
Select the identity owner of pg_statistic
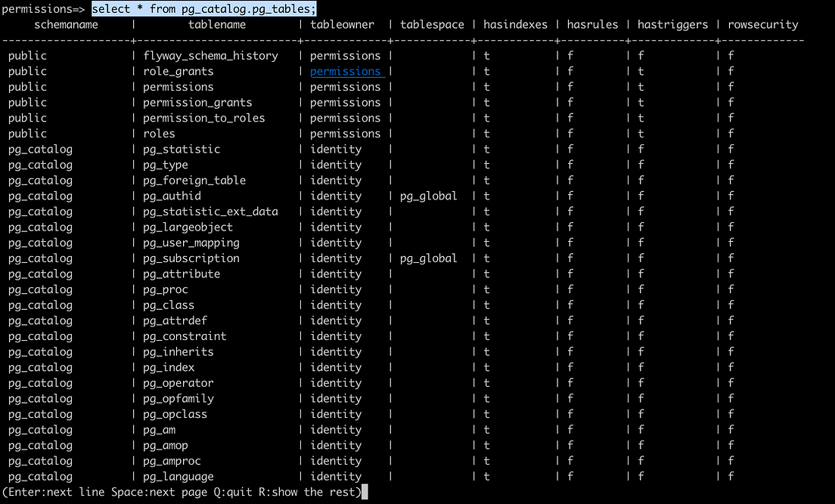click(335, 149)
